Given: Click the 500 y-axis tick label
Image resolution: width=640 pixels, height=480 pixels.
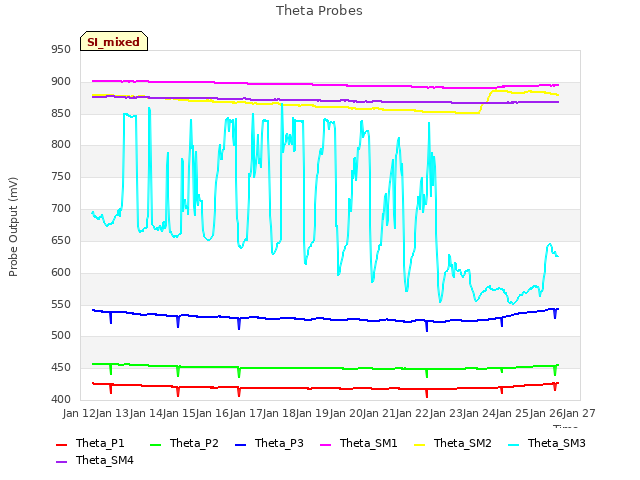Looking at the screenshot, I should coord(61,336).
